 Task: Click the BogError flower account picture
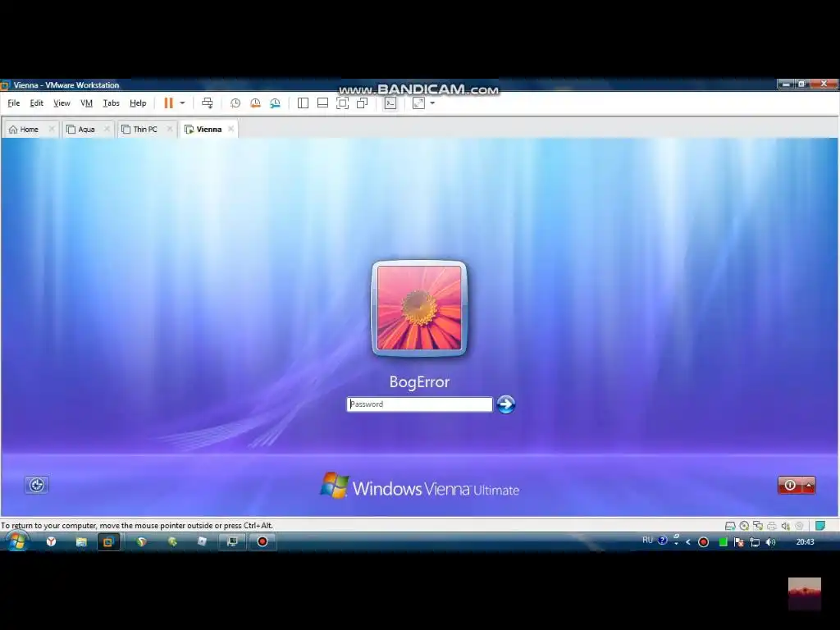[419, 308]
